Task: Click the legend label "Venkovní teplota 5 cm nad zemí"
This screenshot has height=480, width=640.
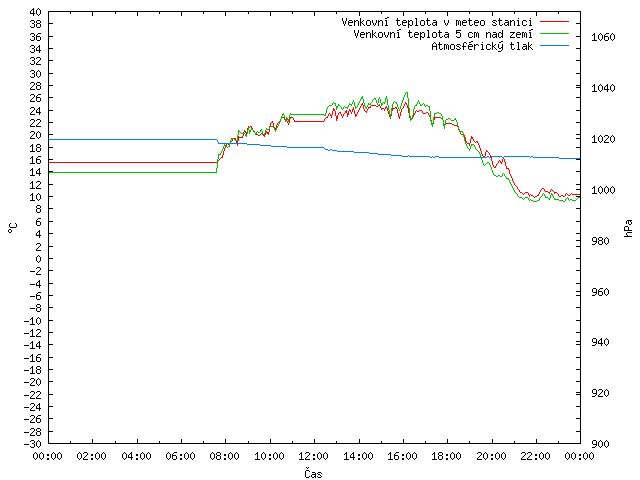Action: pos(443,34)
